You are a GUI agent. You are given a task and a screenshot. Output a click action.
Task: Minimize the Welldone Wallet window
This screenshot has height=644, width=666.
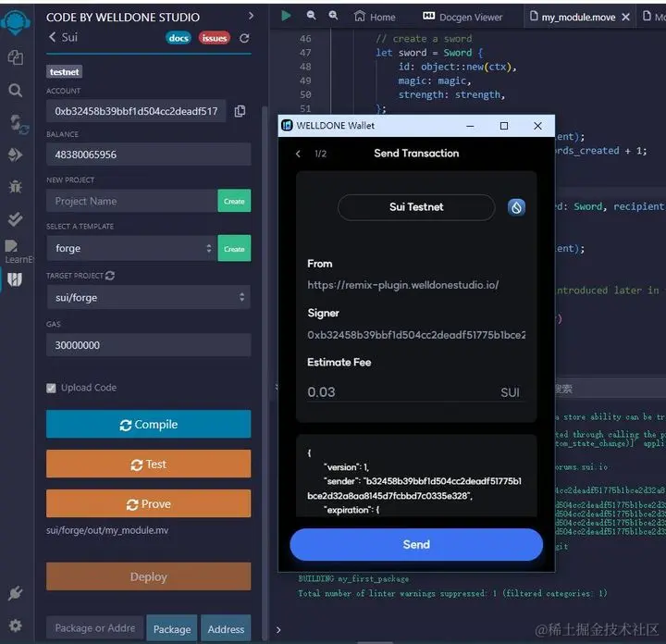tap(470, 126)
